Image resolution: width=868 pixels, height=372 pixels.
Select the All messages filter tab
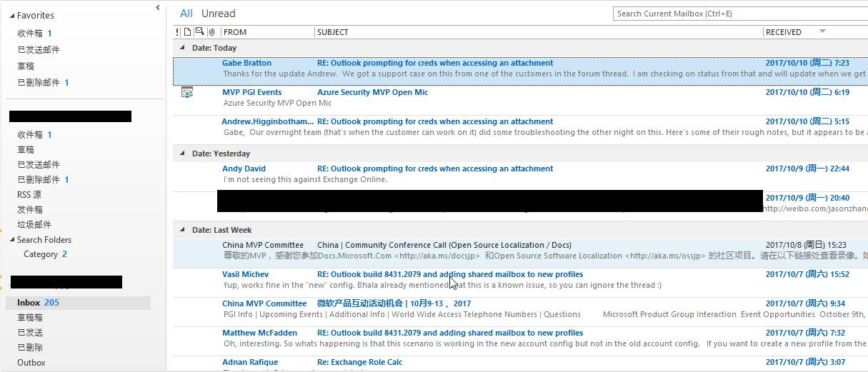click(x=186, y=14)
